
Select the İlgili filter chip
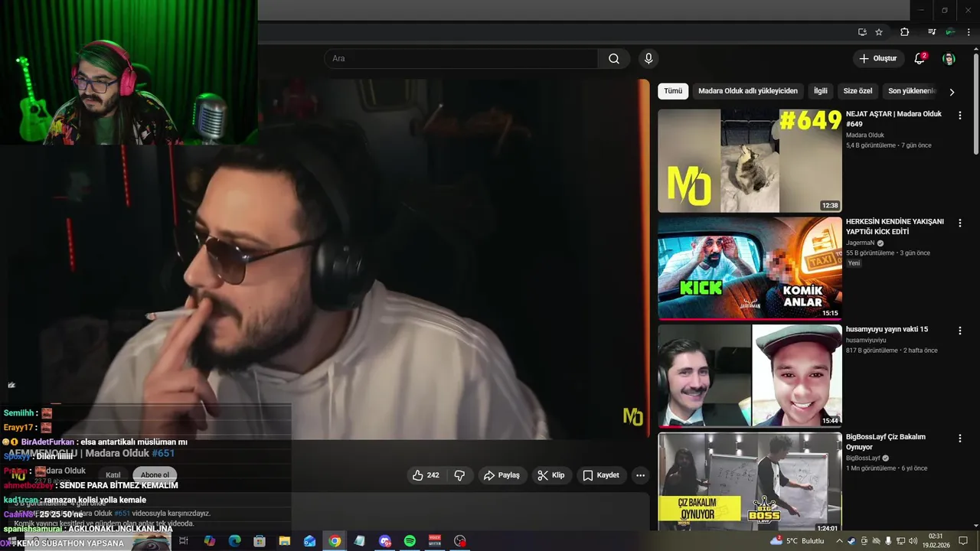[821, 91]
